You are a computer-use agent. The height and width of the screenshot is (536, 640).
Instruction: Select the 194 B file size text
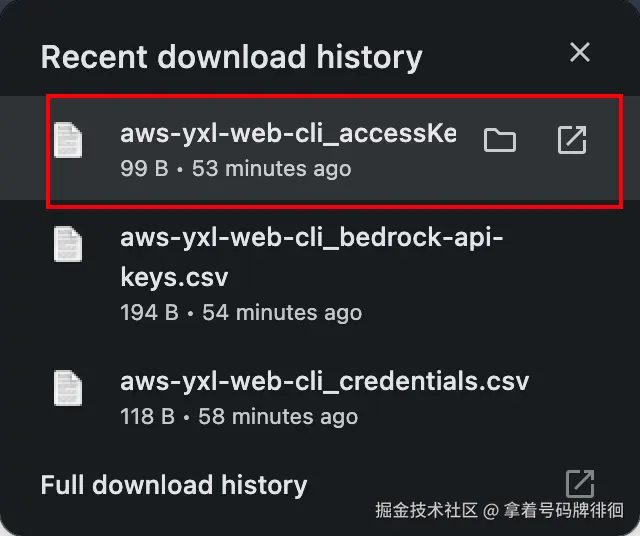149,313
